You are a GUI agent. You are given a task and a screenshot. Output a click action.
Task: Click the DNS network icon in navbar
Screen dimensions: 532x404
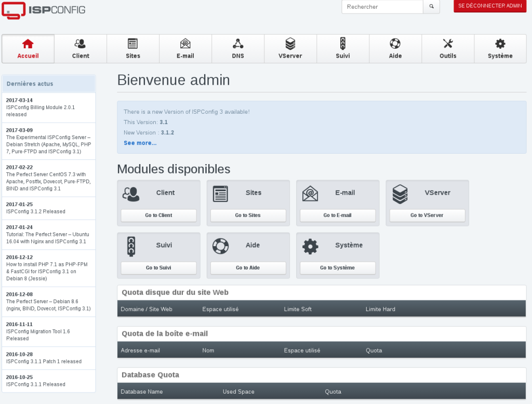click(238, 44)
